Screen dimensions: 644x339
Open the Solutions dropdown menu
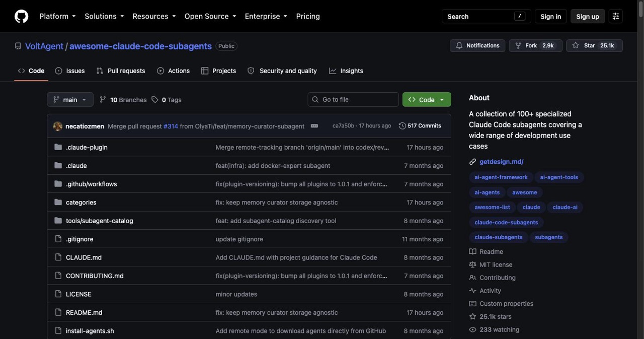click(x=104, y=16)
